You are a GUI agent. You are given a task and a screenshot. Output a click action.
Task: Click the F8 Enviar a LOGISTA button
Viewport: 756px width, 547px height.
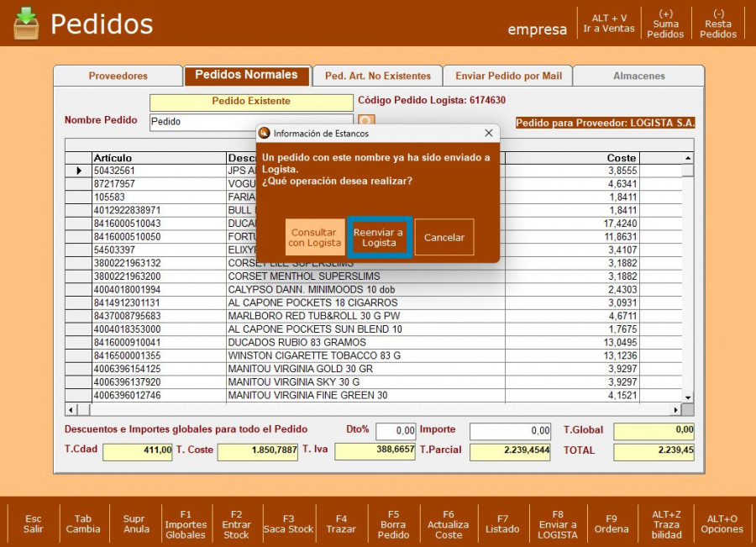pyautogui.click(x=558, y=523)
